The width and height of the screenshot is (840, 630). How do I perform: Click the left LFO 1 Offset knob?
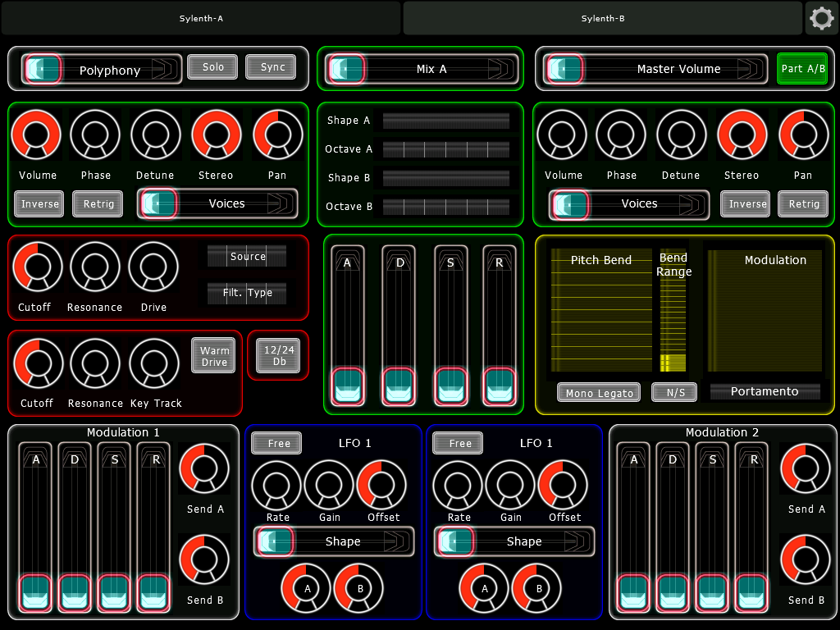[382, 486]
